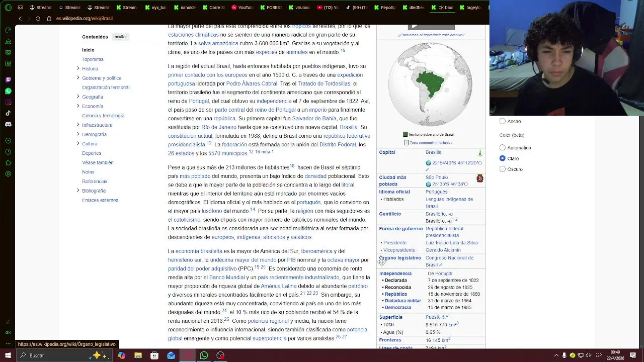Viewport: 644px width, 362px height.
Task: Expand Geografía section in contents
Action: coord(78,97)
